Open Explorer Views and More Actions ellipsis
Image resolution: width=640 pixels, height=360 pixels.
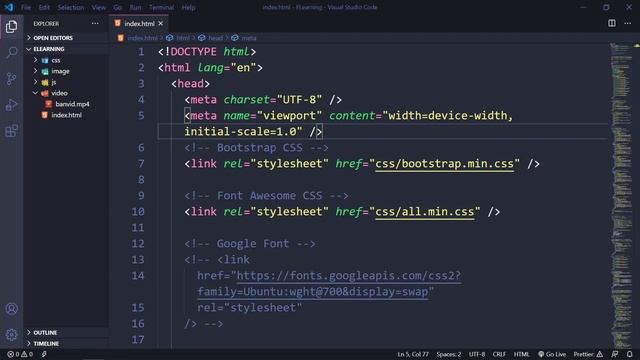tap(95, 24)
